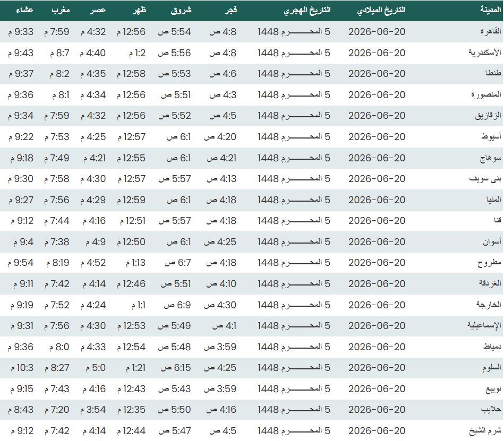Click the شروق column header
504x441 pixels.
(x=181, y=11)
